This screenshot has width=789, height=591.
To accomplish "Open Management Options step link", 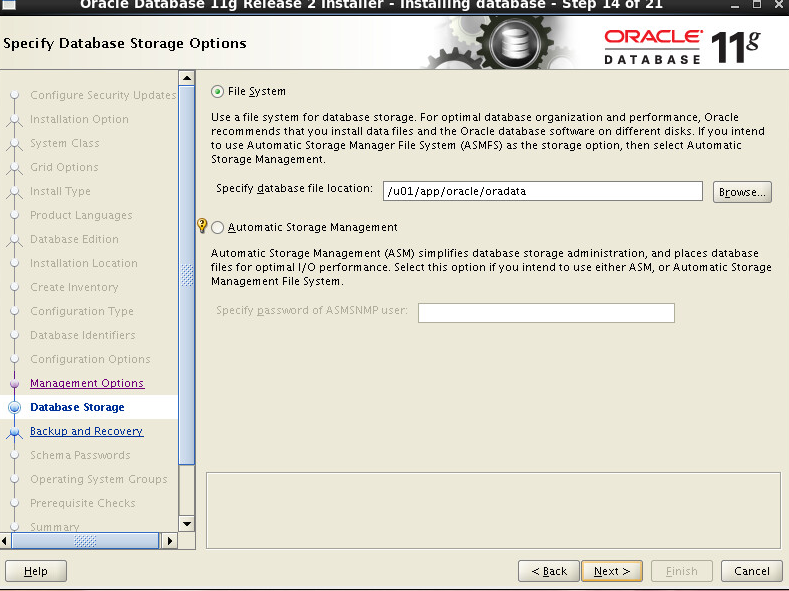I will 87,383.
